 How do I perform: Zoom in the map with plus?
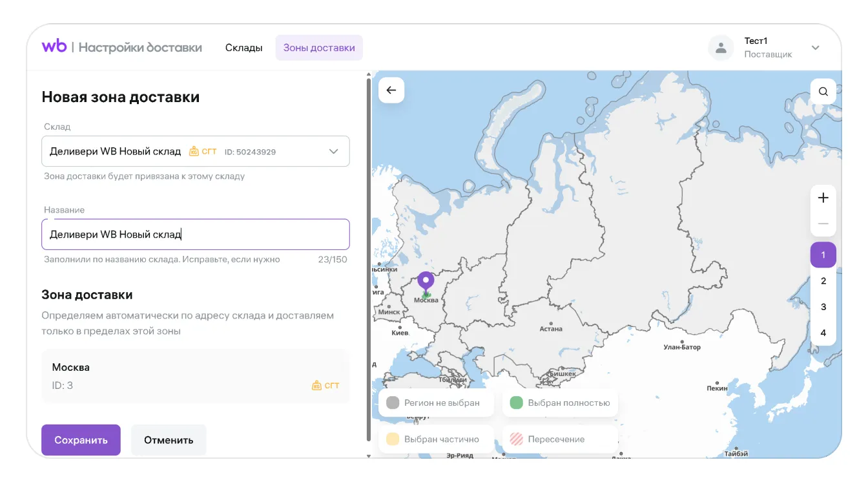coord(823,198)
